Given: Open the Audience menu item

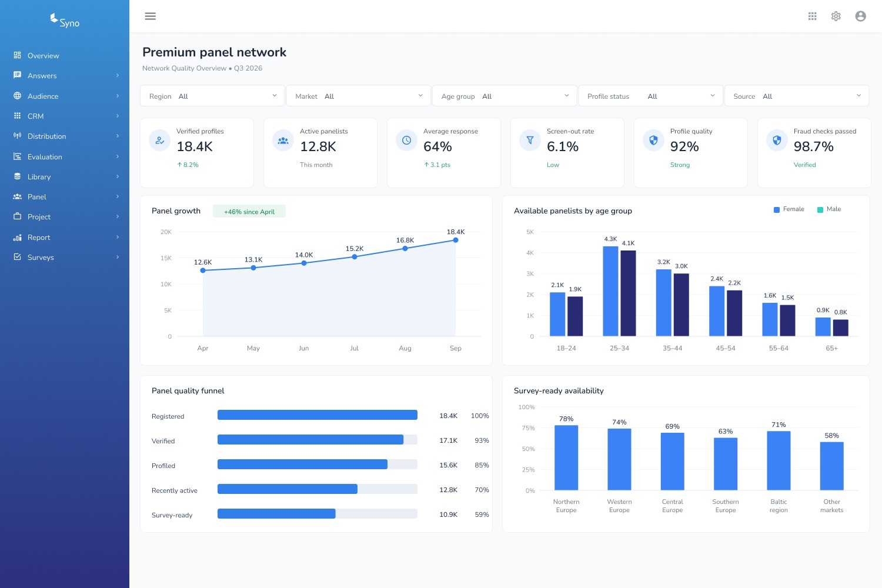Looking at the screenshot, I should click(65, 96).
